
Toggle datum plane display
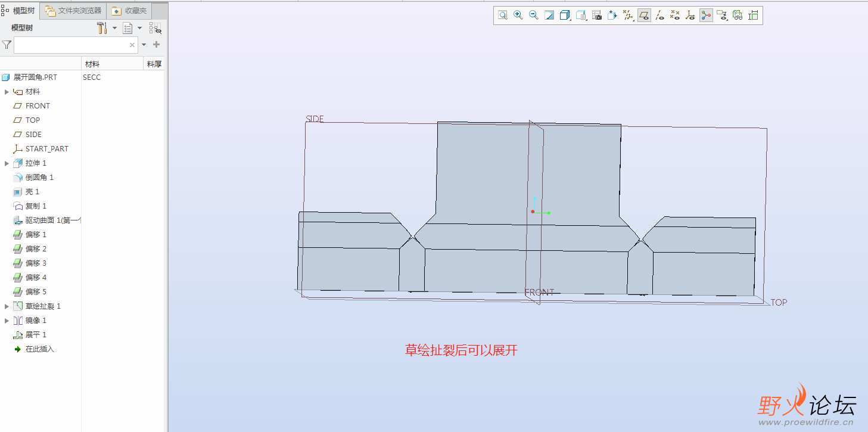point(644,15)
